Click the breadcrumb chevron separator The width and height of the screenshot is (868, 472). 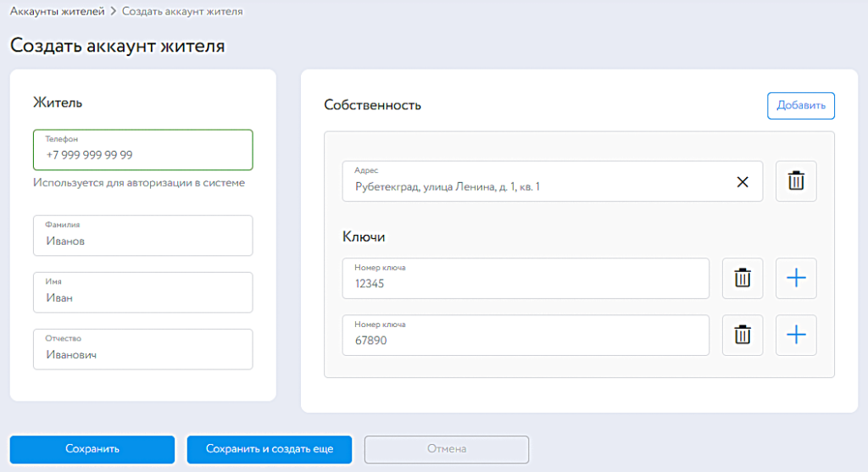114,12
